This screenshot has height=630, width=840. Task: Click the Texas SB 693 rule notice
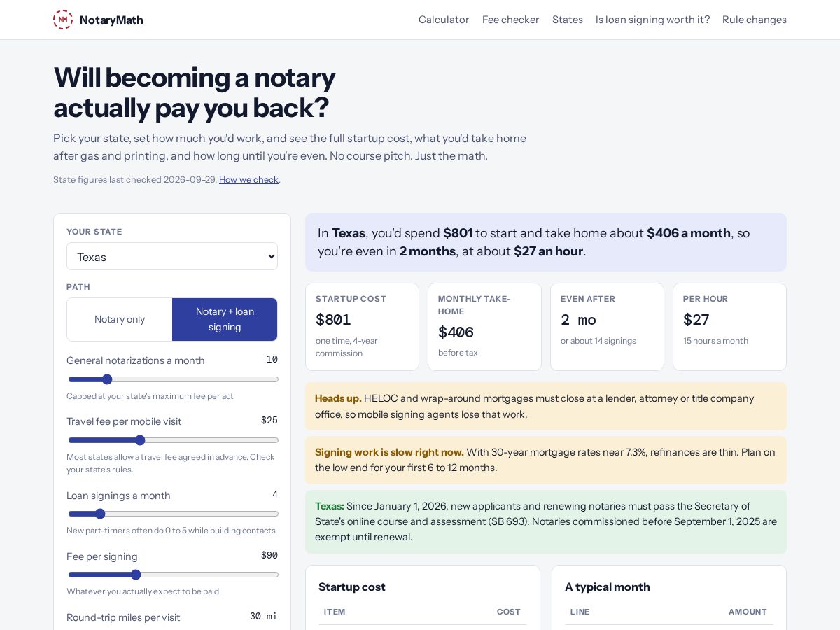pyautogui.click(x=546, y=521)
